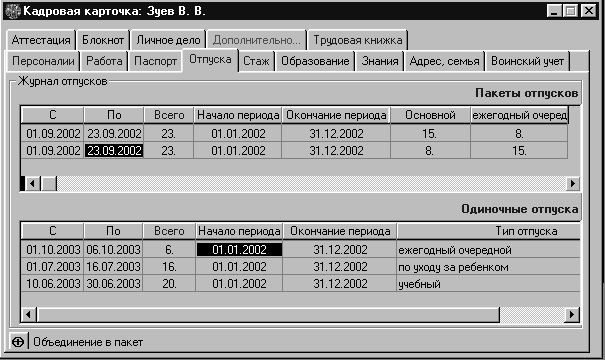
Task: Click the 01.07.2003 start date cell
Action: [53, 267]
